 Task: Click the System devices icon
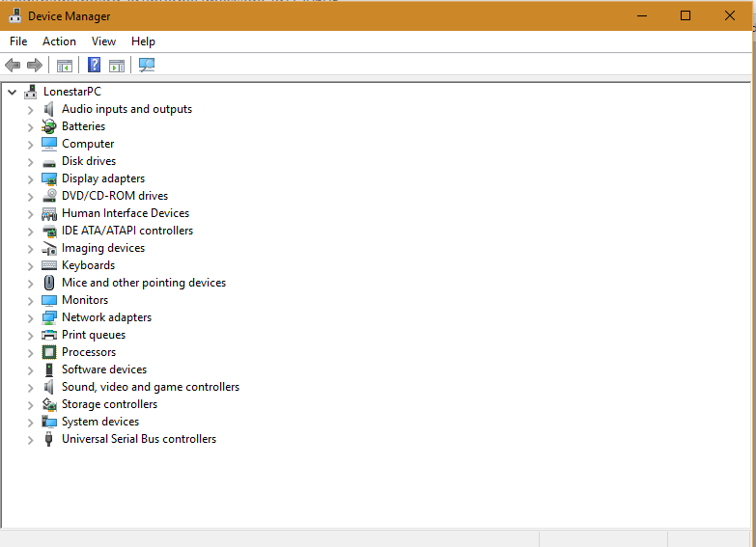coord(49,422)
